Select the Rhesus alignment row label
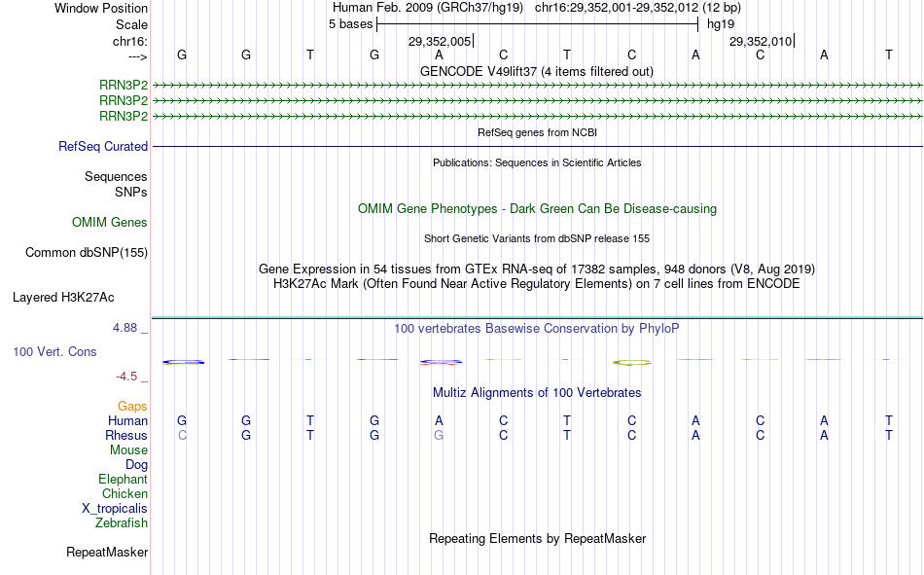 126,435
